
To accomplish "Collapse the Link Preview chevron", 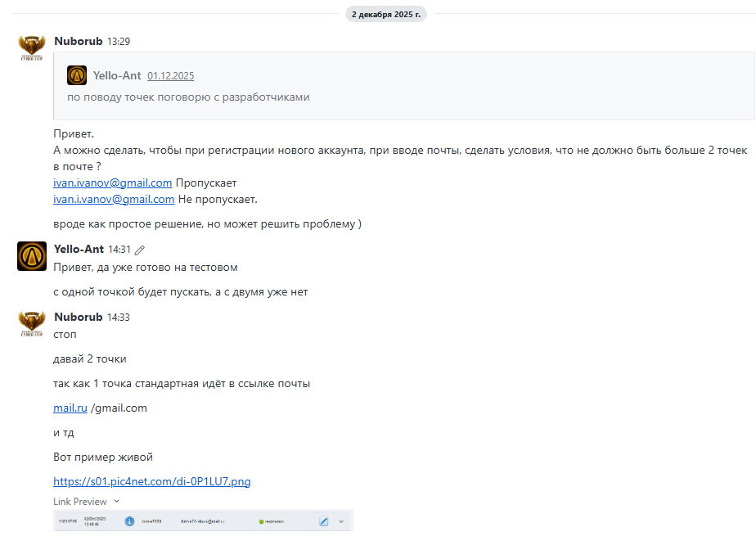I will tap(117, 502).
